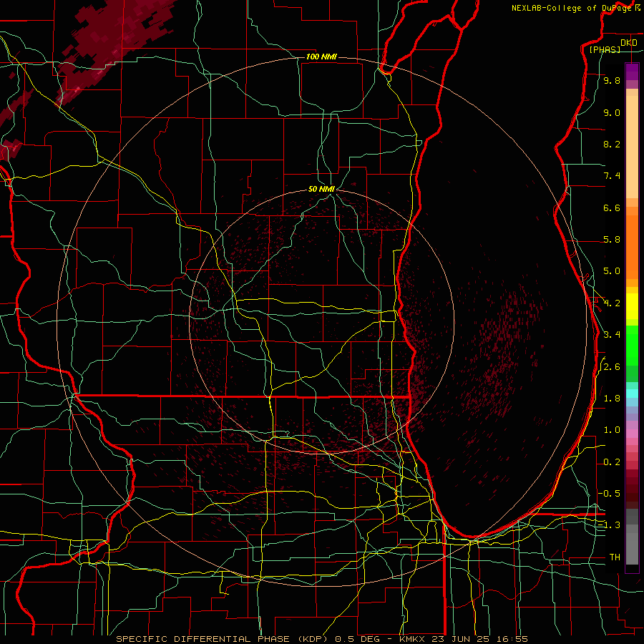
Task: Pick the green segment of the color bar
Action: coord(632,347)
